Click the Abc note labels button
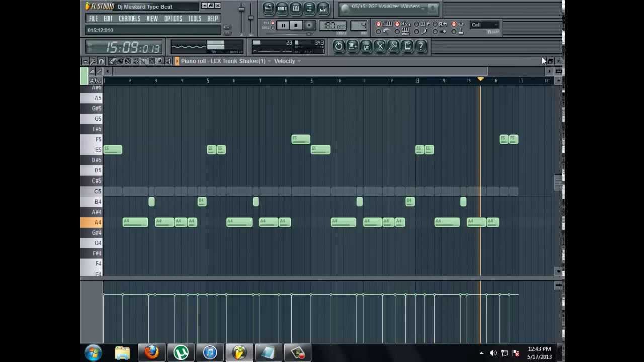Screen dimensions: 644x362 tap(95, 81)
